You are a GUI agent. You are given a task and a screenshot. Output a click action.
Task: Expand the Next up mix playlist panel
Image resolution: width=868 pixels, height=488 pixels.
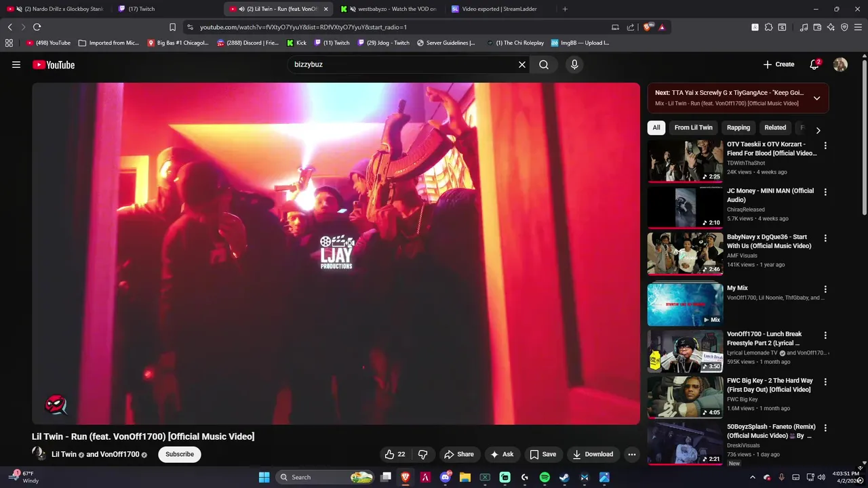pyautogui.click(x=816, y=98)
